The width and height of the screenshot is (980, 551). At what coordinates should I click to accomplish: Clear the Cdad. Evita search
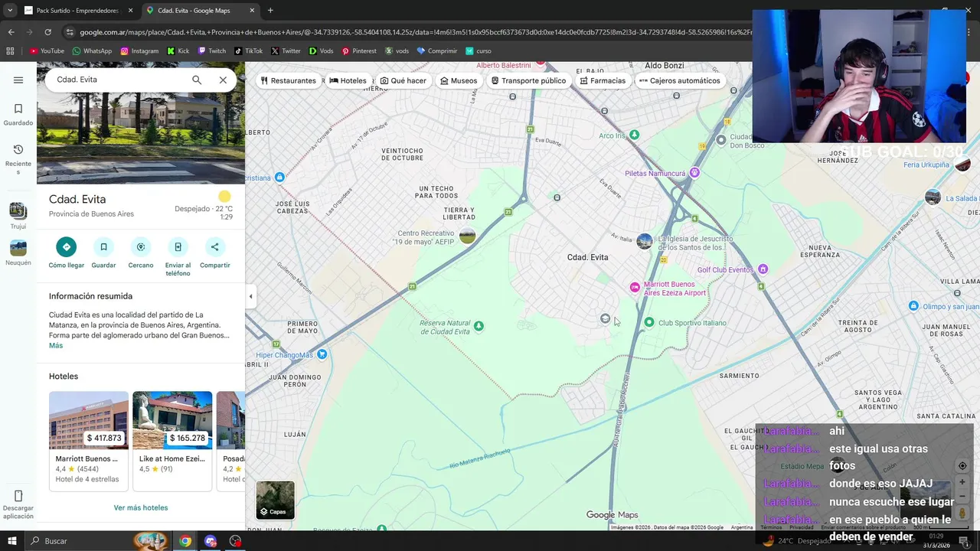click(223, 80)
